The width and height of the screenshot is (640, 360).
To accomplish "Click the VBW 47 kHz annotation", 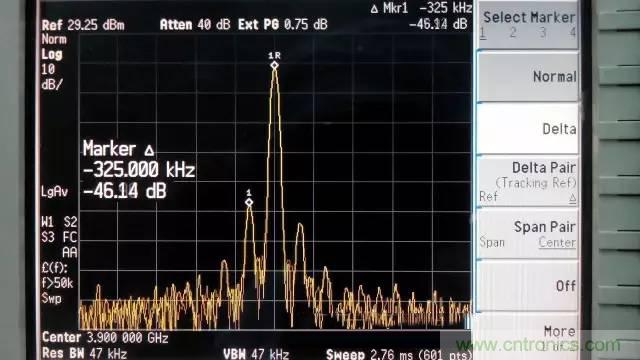I will click(256, 353).
